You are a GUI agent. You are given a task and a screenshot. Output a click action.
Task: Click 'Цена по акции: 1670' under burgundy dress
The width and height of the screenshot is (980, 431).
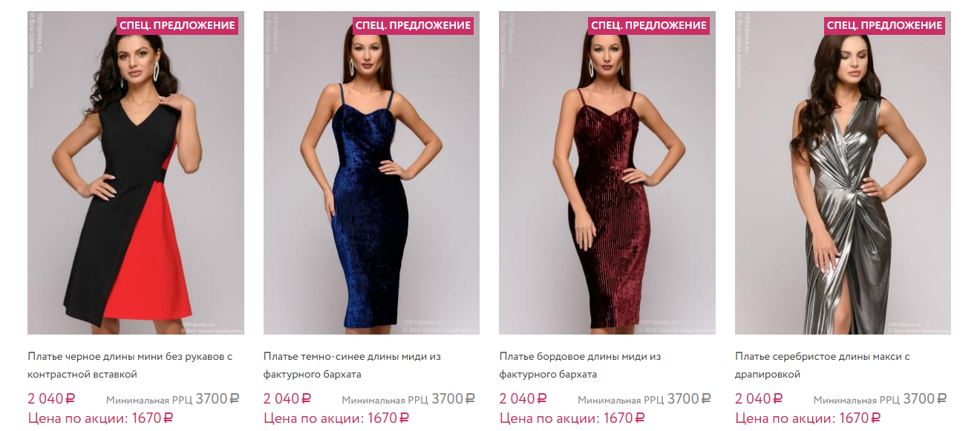(x=572, y=418)
